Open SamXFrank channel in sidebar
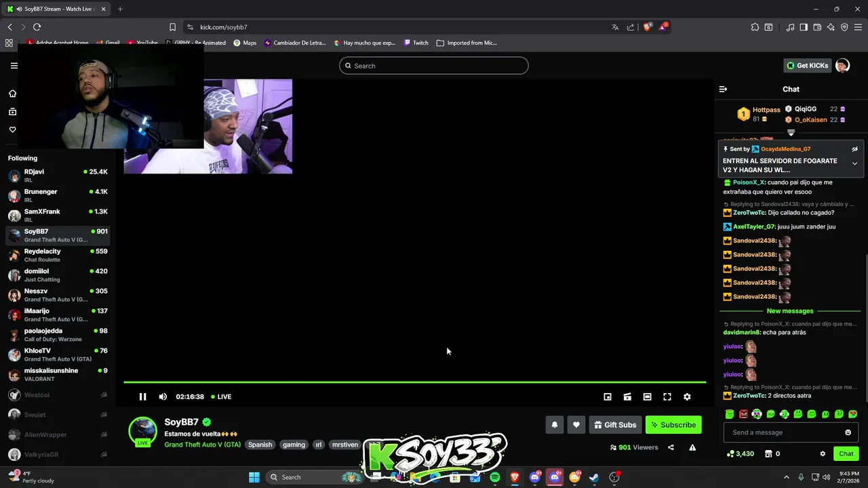The width and height of the screenshot is (868, 488). 58,215
